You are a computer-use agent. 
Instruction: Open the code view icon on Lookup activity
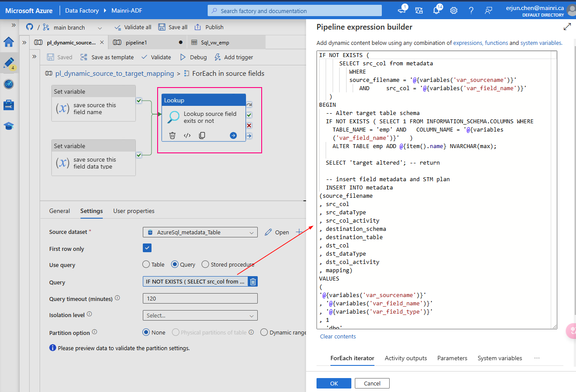(x=187, y=135)
